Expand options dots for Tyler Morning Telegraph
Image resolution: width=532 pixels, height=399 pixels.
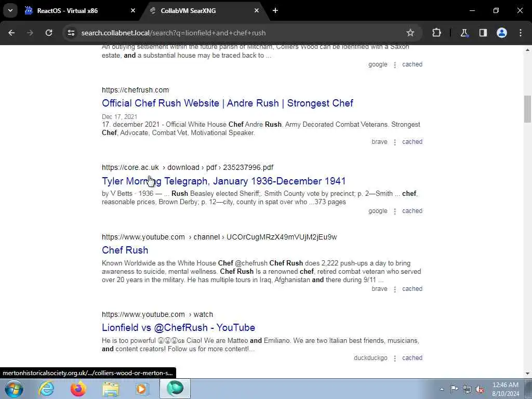(x=395, y=211)
